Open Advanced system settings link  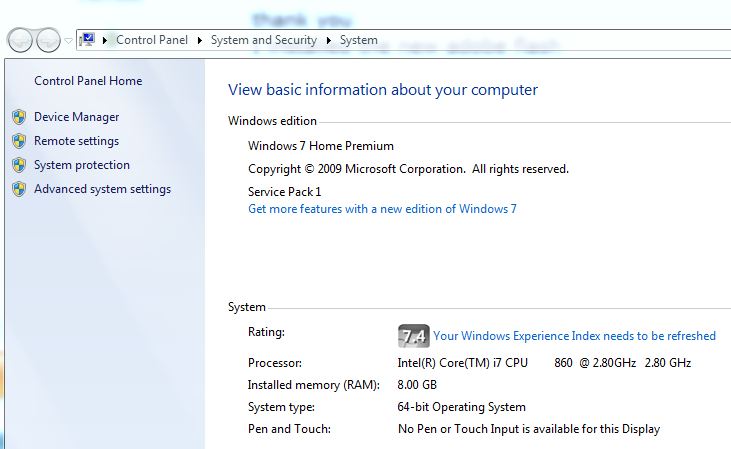click(x=103, y=189)
